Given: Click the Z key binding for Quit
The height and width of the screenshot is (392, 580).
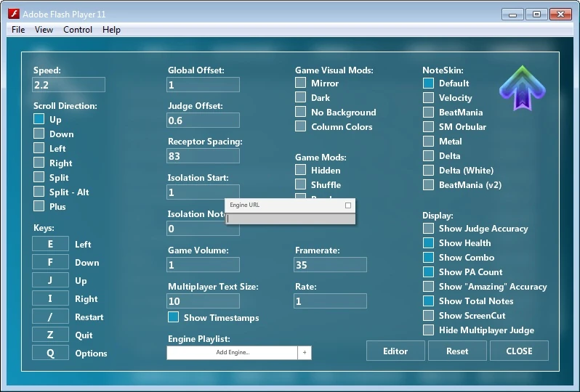Looking at the screenshot, I should pyautogui.click(x=50, y=335).
